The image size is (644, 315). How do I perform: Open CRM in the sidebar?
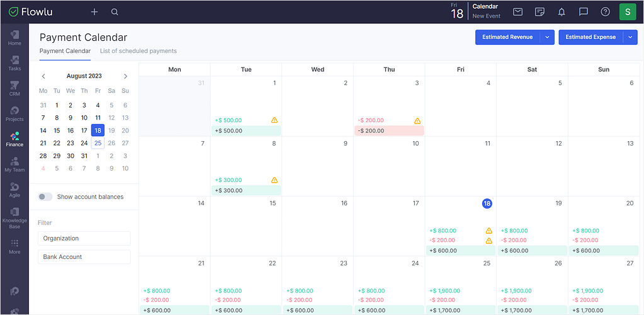pos(14,88)
